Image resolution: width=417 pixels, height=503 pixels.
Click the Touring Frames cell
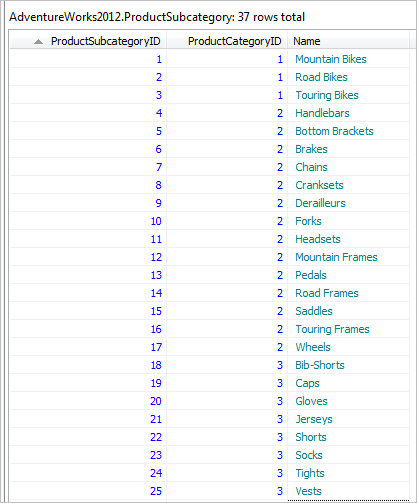348,329
